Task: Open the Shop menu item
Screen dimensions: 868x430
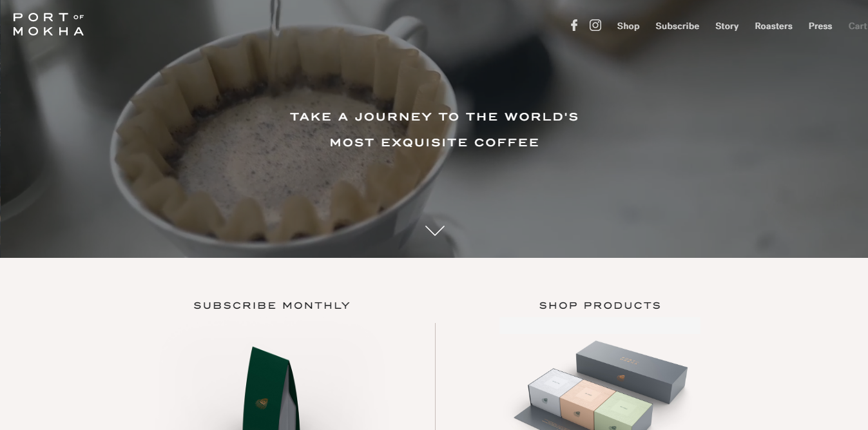Action: 628,26
